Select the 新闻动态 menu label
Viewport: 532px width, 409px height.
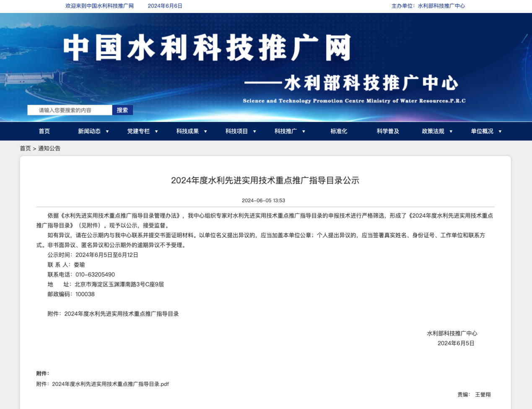coord(89,131)
